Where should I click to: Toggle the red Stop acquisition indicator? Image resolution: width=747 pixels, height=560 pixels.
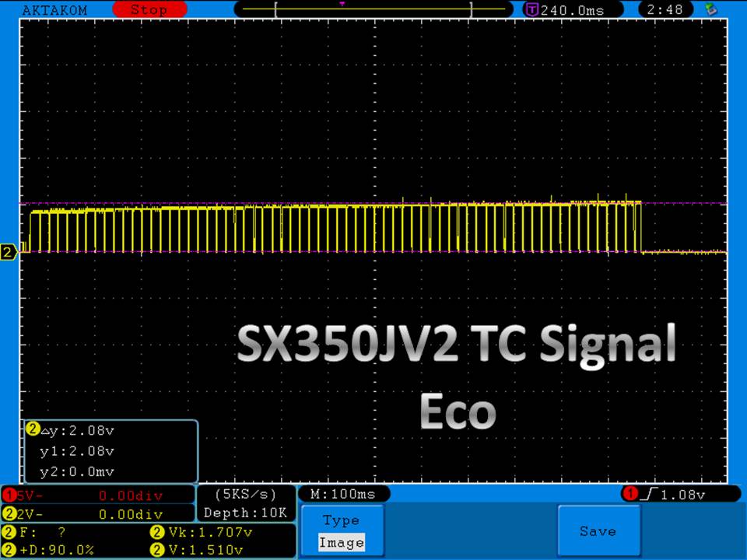click(x=148, y=10)
